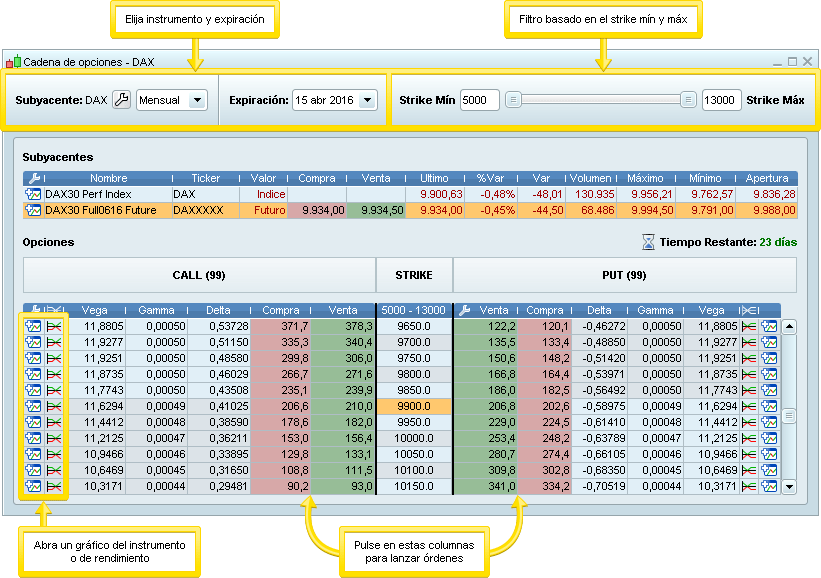This screenshot has width=821, height=578.
Task: Click the Strike Máx input field
Action: pos(722,100)
